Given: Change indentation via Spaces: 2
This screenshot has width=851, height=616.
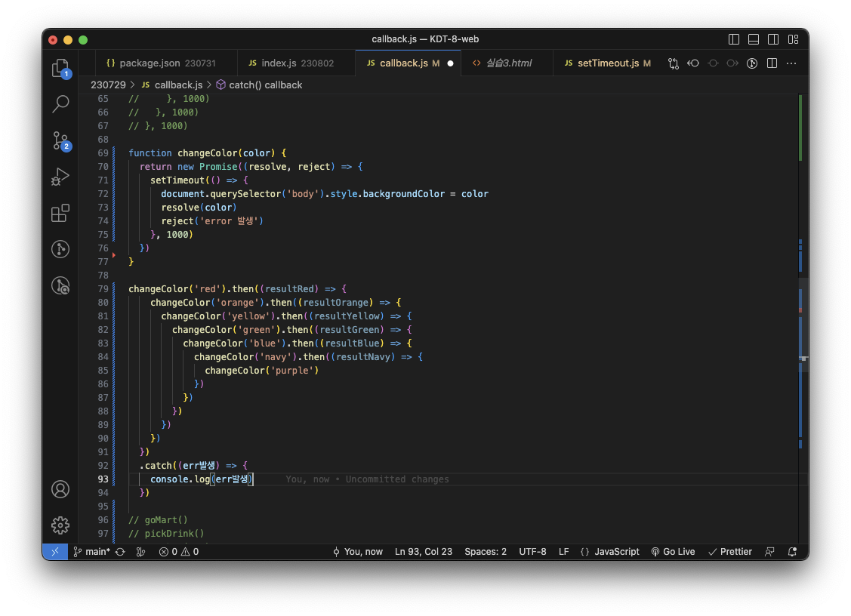Looking at the screenshot, I should (x=486, y=551).
